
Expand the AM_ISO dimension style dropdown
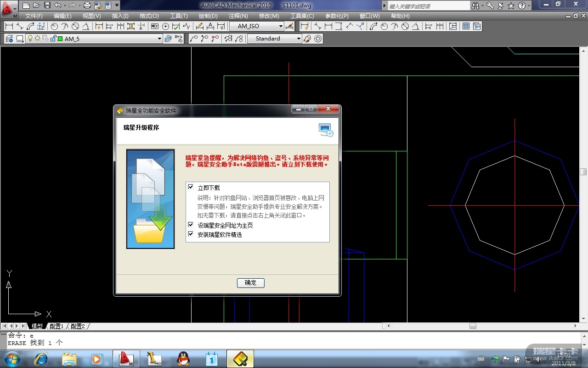(x=280, y=27)
